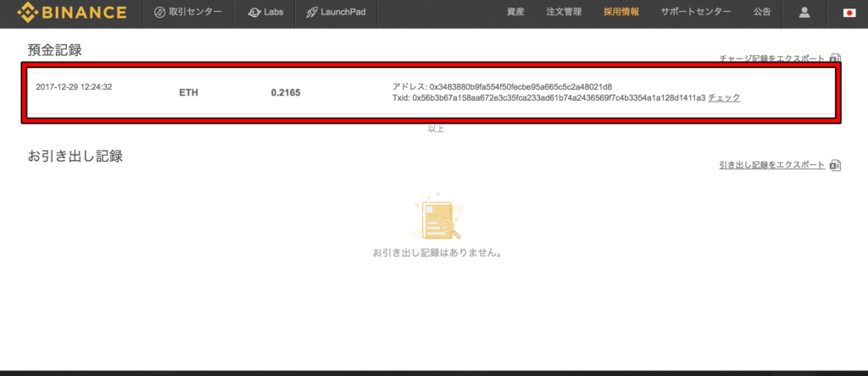Click the 預金記録 heading
Viewport: 868px width, 376px height.
click(x=55, y=50)
